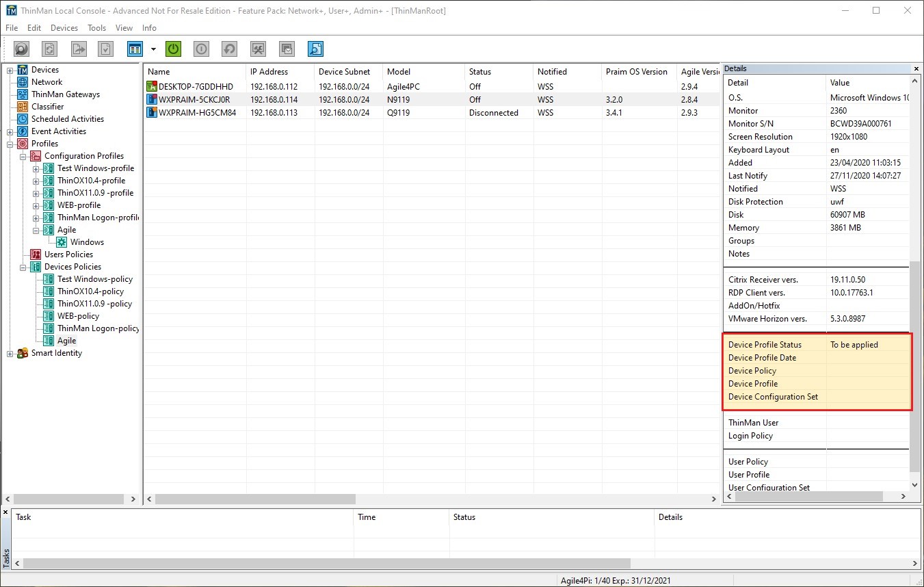924x587 pixels.
Task: Sort by the Device Subnet column header
Action: [x=348, y=72]
